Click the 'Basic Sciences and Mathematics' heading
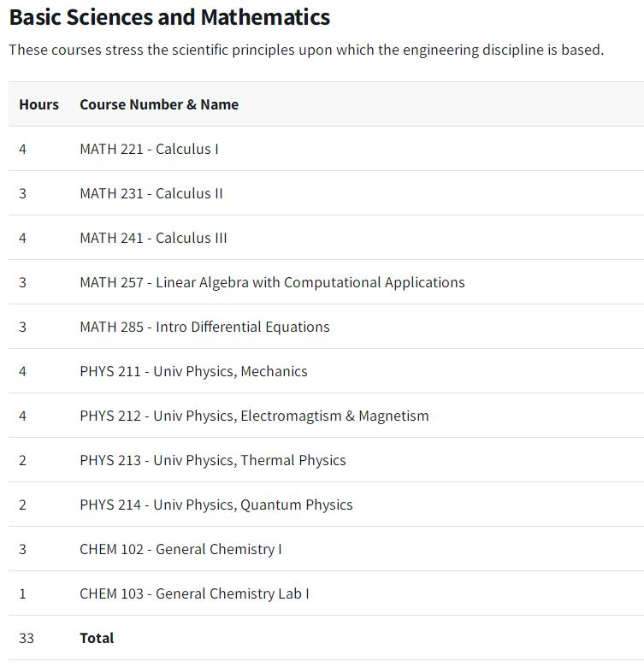This screenshot has height=667, width=644. tap(169, 18)
